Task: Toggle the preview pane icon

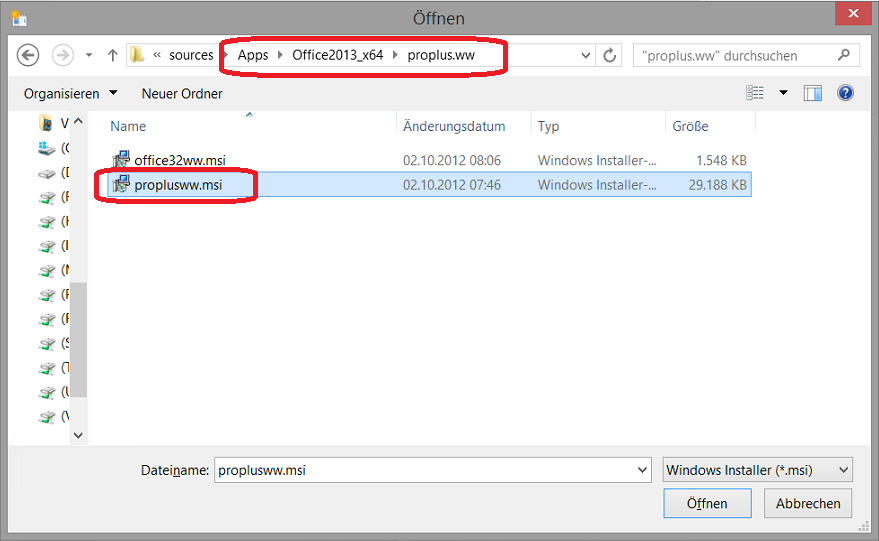Action: click(812, 93)
